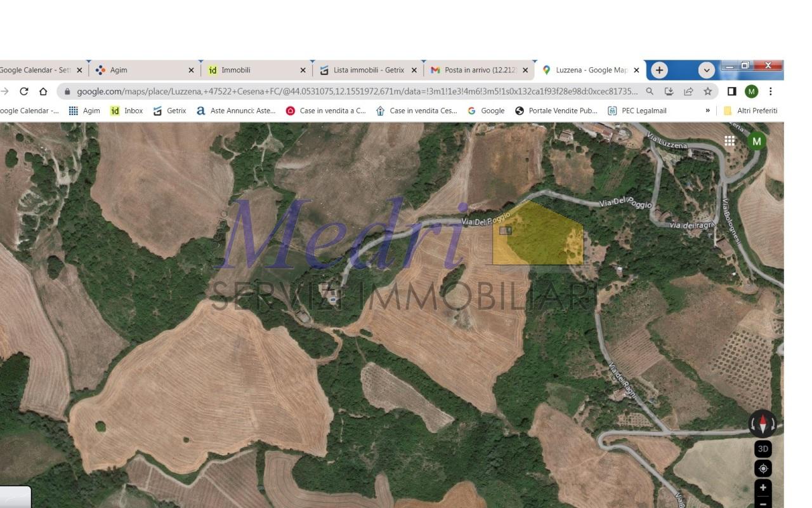812x508 pixels.
Task: Click the compass to reset map north
Action: [x=763, y=424]
